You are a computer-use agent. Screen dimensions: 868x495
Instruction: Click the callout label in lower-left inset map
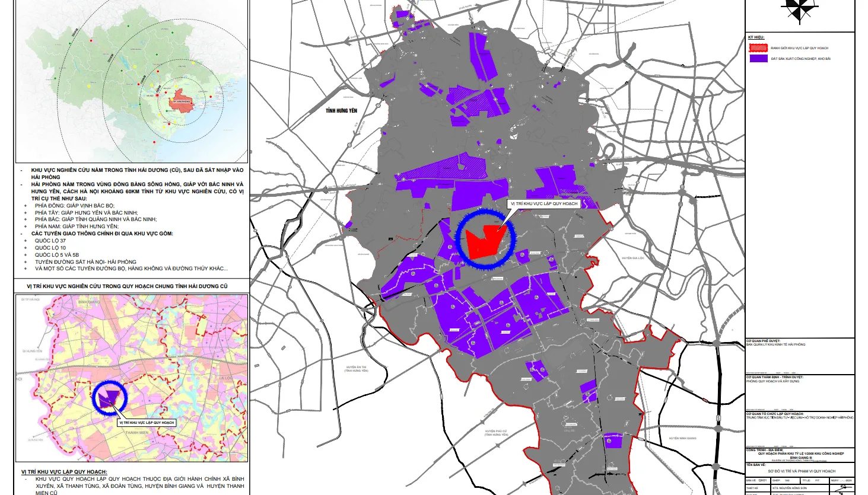click(x=147, y=423)
